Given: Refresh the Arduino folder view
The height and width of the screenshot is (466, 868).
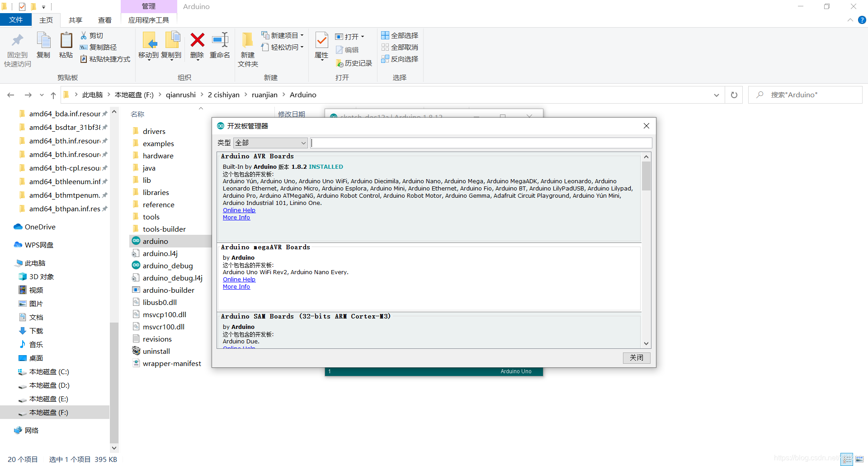Looking at the screenshot, I should (x=734, y=95).
